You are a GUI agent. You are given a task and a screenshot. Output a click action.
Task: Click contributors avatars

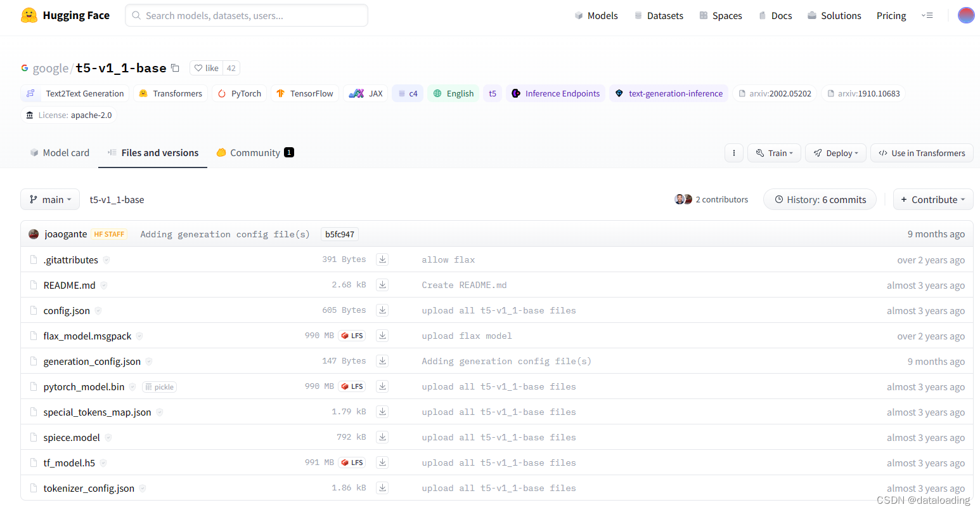pyautogui.click(x=683, y=199)
